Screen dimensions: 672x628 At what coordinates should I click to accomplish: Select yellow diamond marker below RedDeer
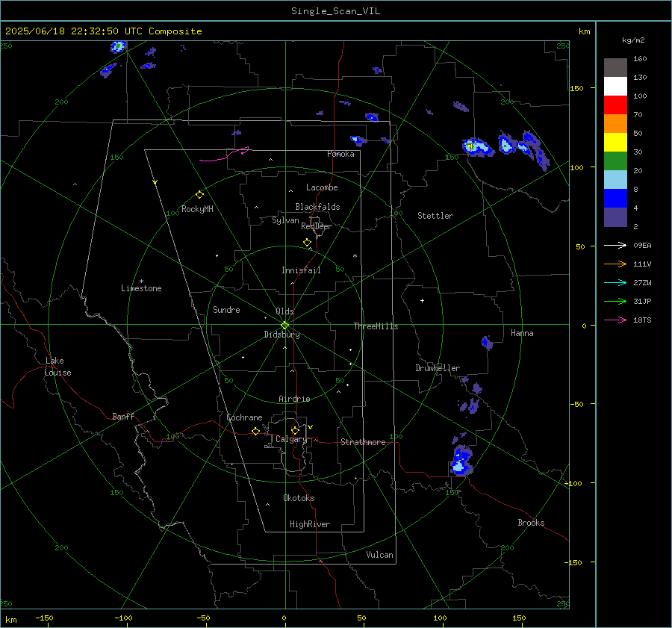pos(307,243)
